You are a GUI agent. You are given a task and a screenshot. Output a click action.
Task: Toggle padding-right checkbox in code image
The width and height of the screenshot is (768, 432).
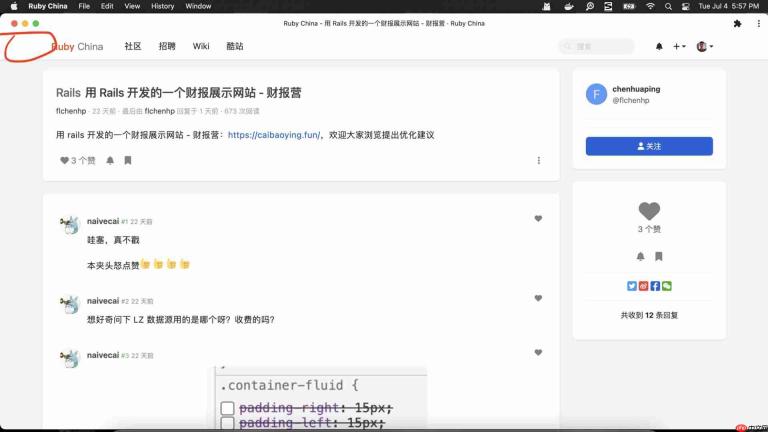tap(227, 408)
